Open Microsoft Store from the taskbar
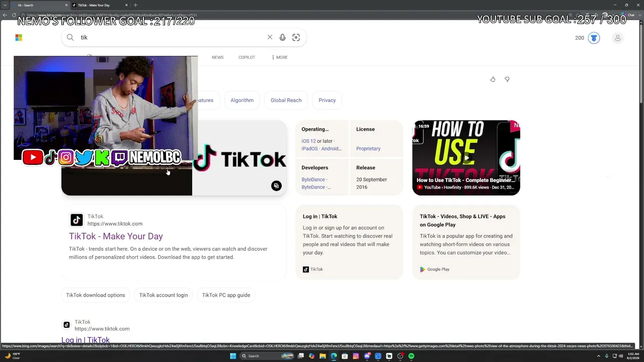The height and width of the screenshot is (362, 644). 345,356
